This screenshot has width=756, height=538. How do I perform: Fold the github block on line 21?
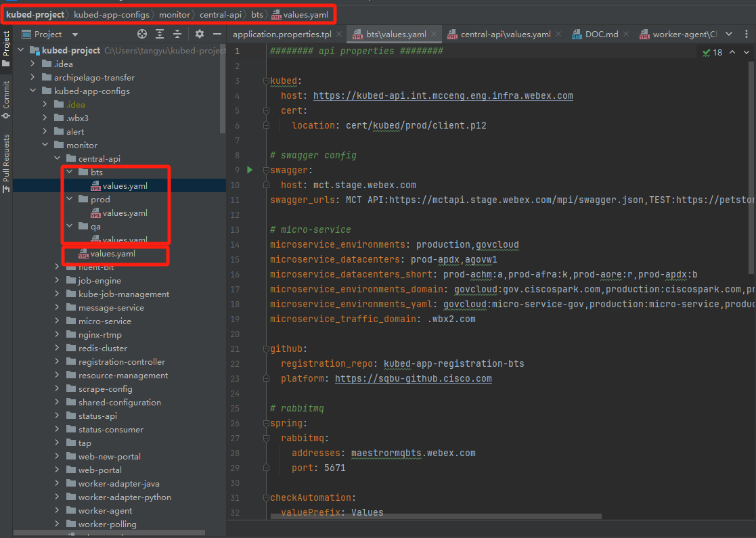tap(266, 349)
